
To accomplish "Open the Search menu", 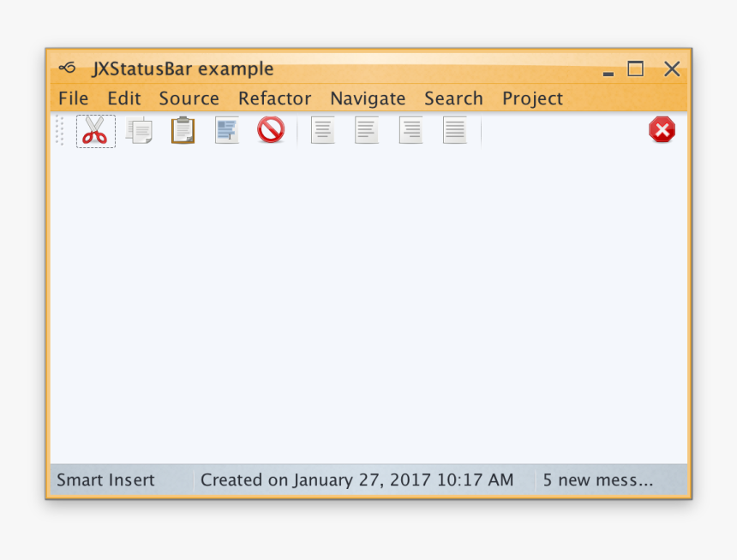I will (x=453, y=98).
